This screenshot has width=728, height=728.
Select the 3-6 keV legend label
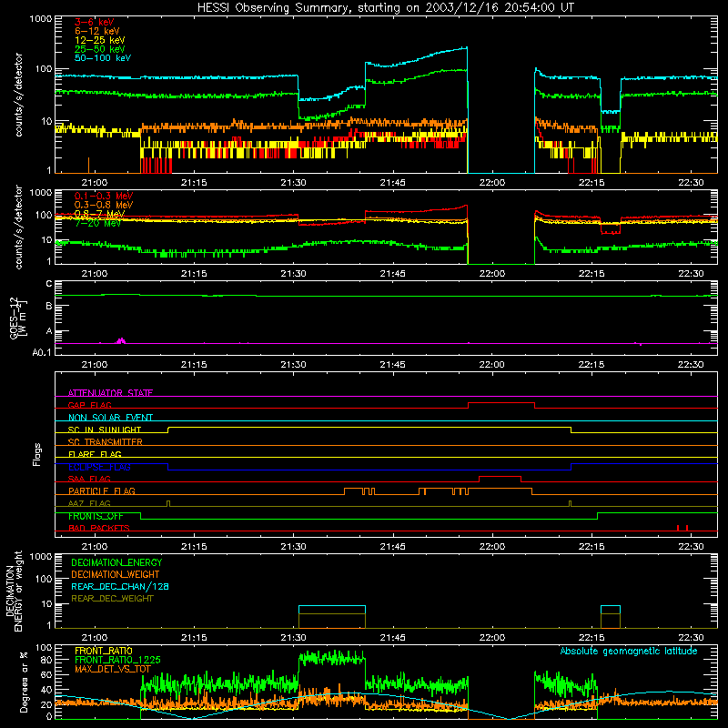(95, 22)
